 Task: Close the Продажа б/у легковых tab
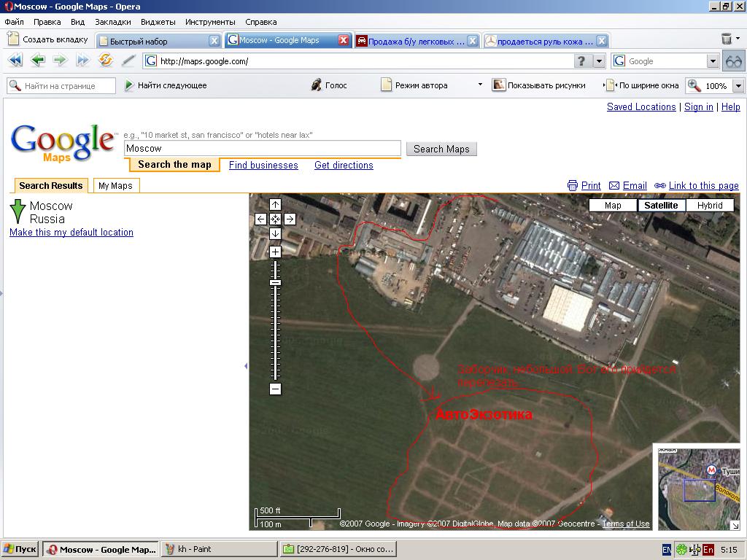[x=472, y=41]
